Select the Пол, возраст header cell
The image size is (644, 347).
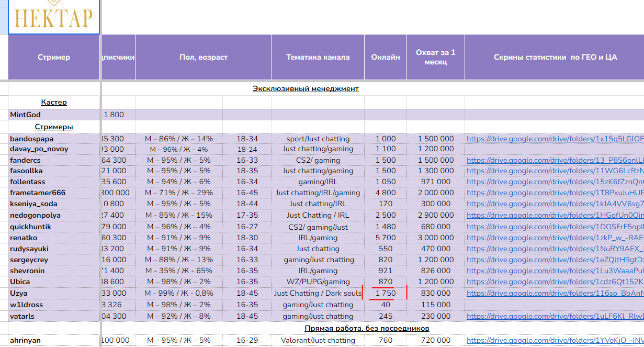204,57
